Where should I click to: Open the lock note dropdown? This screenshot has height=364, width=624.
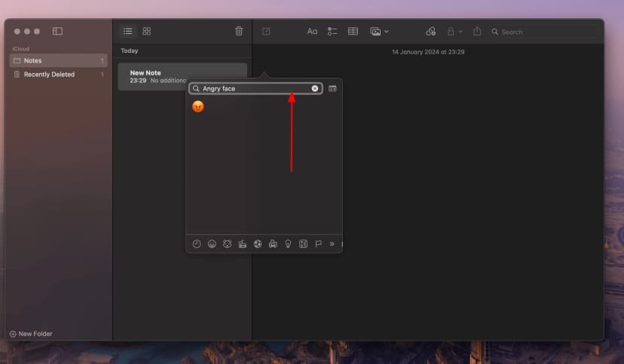(454, 32)
